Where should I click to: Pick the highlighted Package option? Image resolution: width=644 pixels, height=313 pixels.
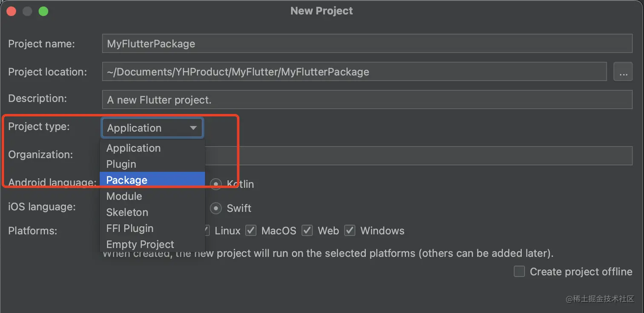127,180
